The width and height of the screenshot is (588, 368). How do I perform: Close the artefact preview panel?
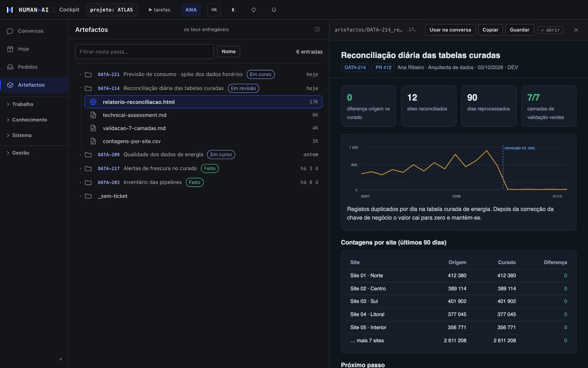click(x=576, y=30)
